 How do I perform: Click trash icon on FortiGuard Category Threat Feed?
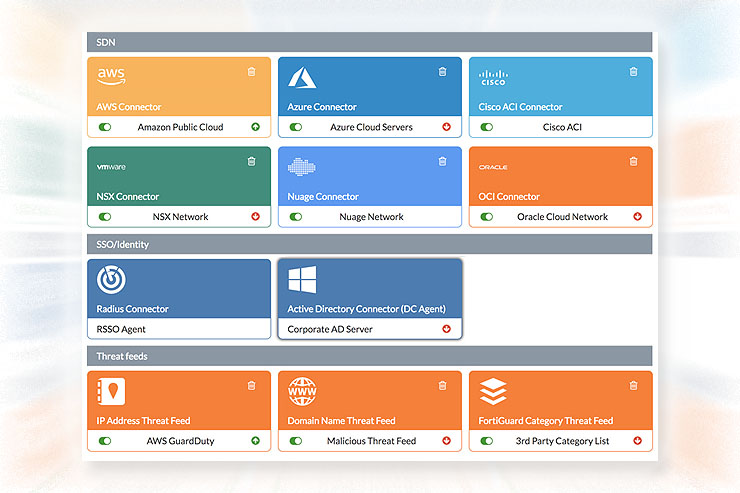point(633,385)
